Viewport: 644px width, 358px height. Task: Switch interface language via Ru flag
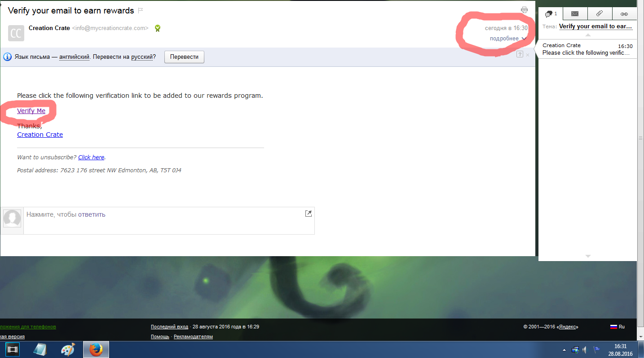(x=617, y=327)
